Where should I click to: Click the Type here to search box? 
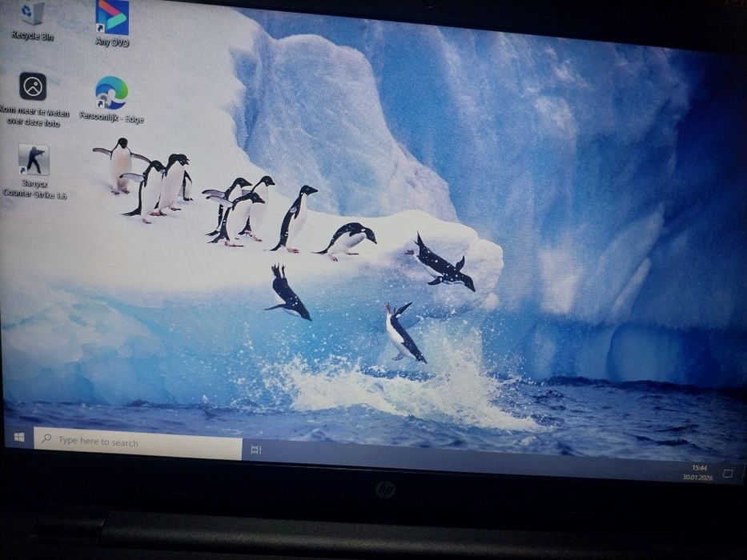(x=139, y=443)
